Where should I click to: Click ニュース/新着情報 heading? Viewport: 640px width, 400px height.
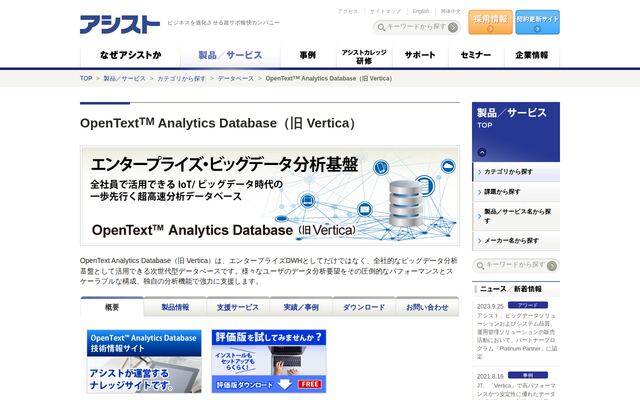tap(511, 289)
